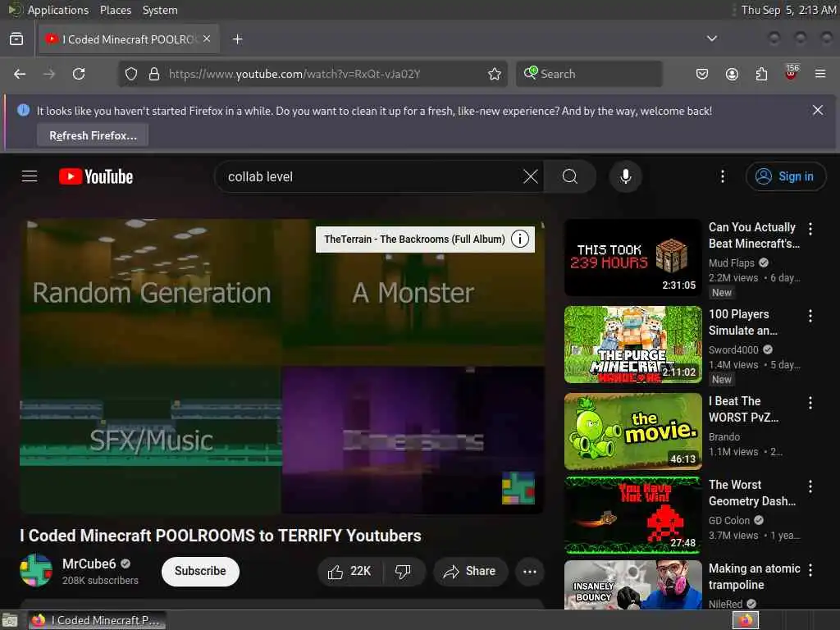Click the Refresh Firefox… button
Image resolution: width=840 pixels, height=630 pixels.
pyautogui.click(x=93, y=135)
